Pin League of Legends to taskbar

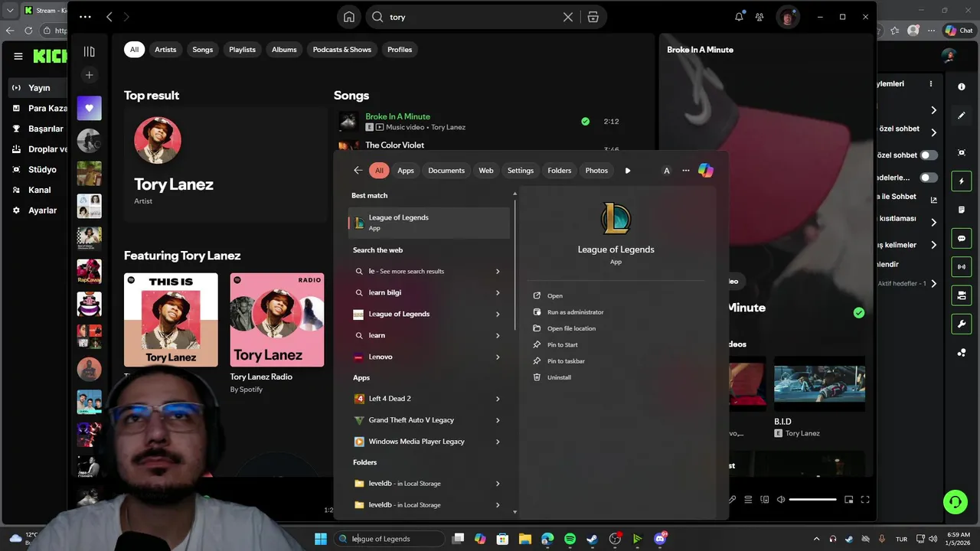point(566,361)
